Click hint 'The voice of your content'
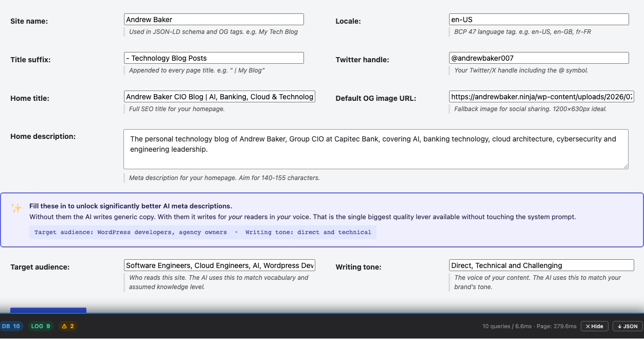Viewport: 644px width, 339px height. tap(538, 282)
